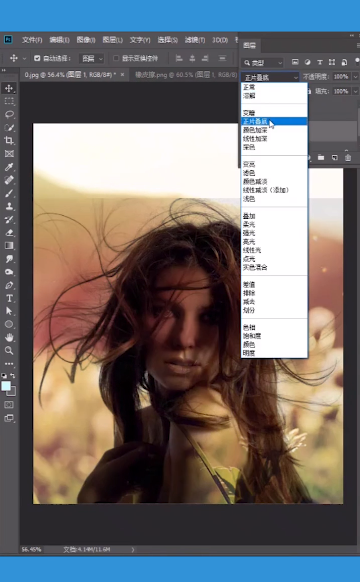Open the 类型 layer filter dropdown
The height and width of the screenshot is (582, 360).
tap(262, 62)
